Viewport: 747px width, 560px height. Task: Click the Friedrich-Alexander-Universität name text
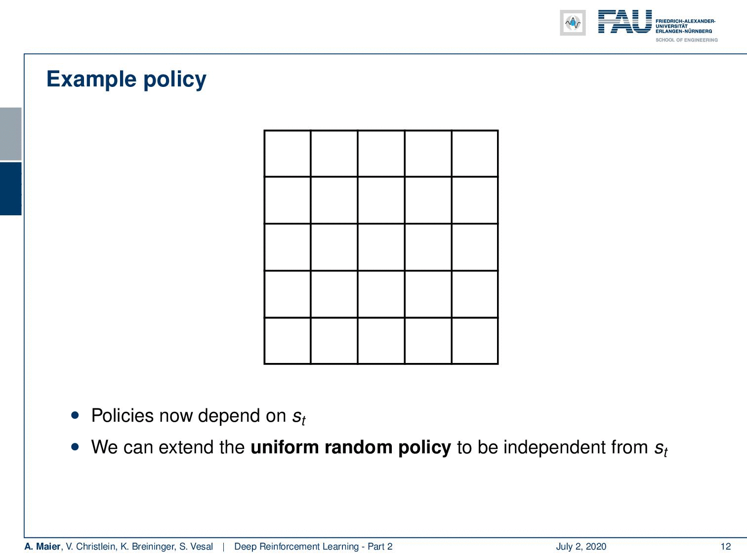pyautogui.click(x=685, y=26)
